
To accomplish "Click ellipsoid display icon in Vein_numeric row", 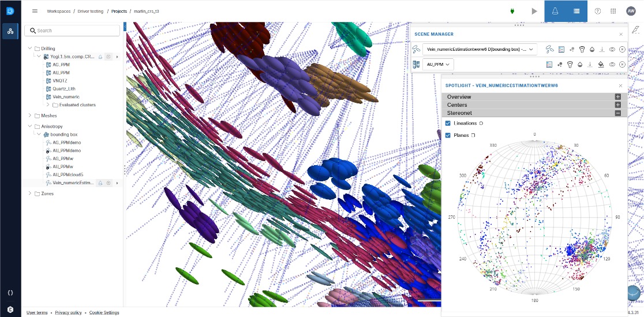I will [549, 49].
